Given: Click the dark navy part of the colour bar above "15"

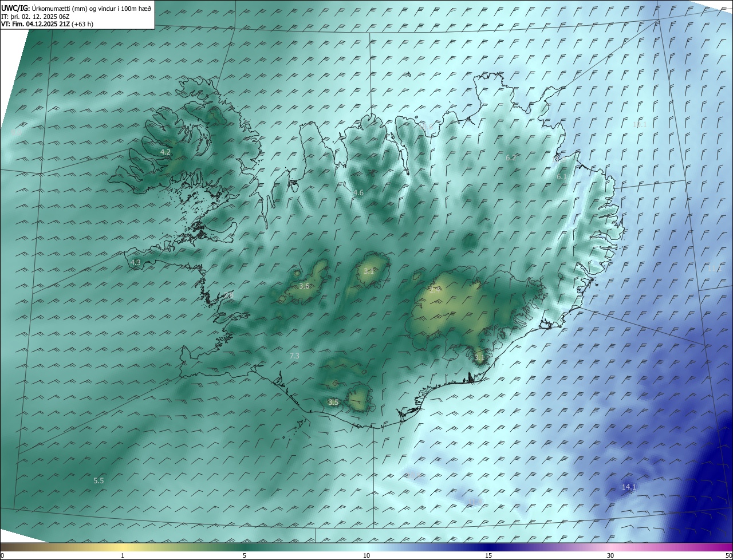Looking at the screenshot, I should [488, 547].
